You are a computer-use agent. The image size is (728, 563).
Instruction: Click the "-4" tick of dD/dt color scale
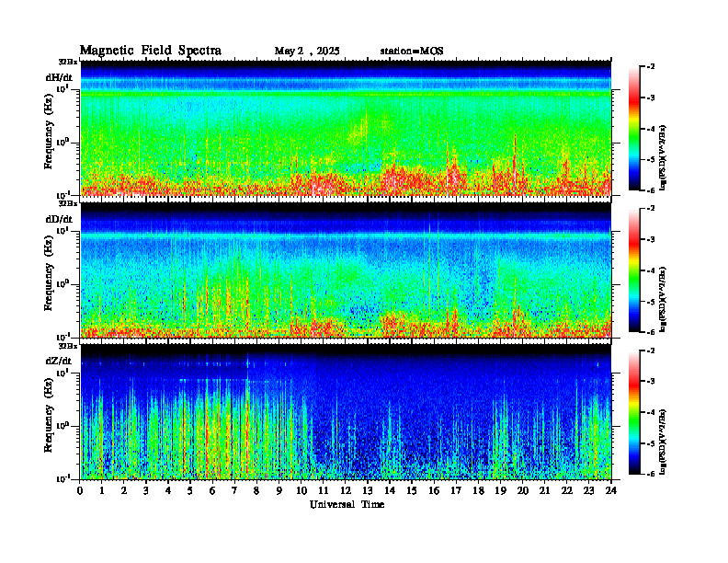click(x=651, y=270)
